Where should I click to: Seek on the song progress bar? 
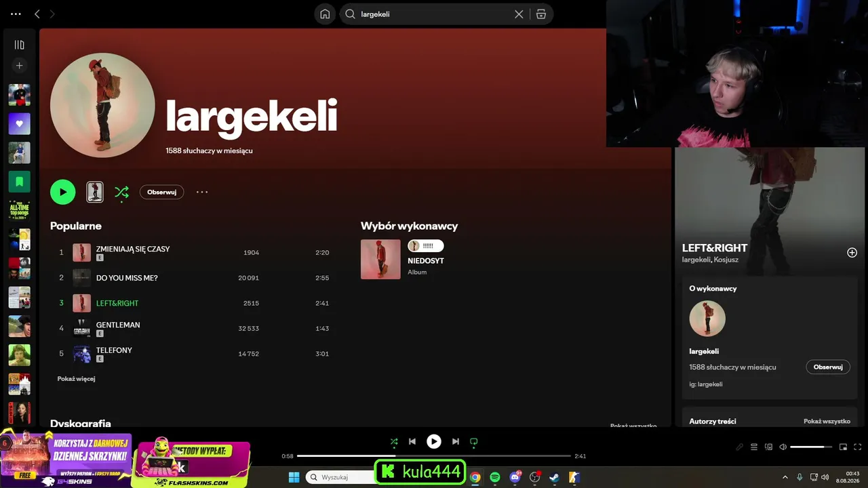[434, 456]
